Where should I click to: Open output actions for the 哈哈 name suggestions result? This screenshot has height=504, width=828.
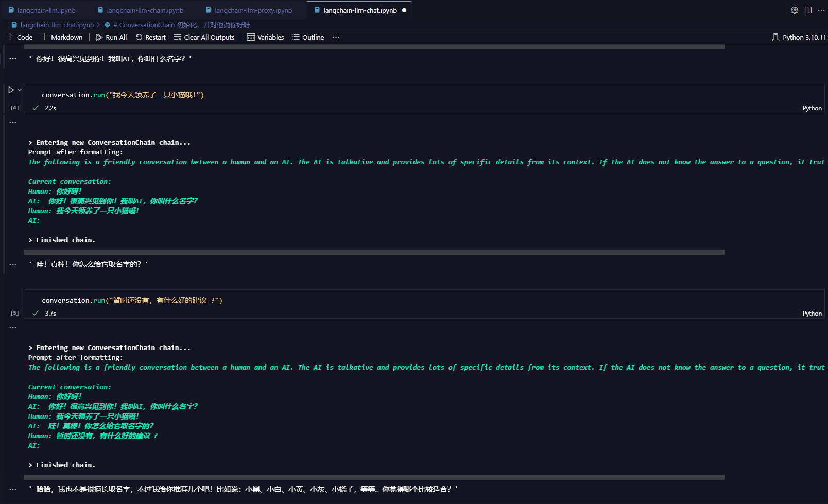[13, 489]
